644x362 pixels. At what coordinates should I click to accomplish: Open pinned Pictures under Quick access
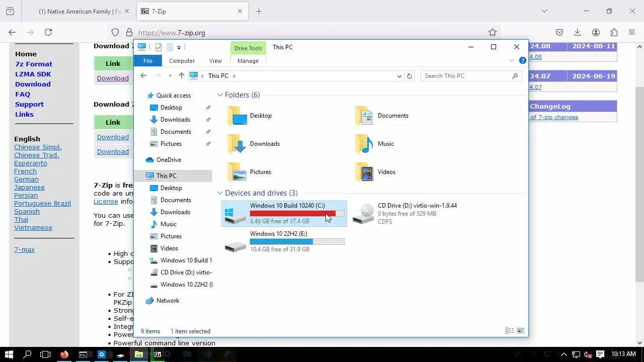coord(171,144)
